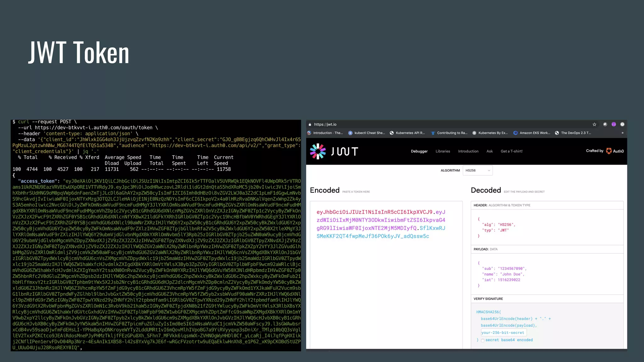Screen dimensions: 644x362
Task: Click the 'curl --request POST' terminal line
Action: point(45,122)
